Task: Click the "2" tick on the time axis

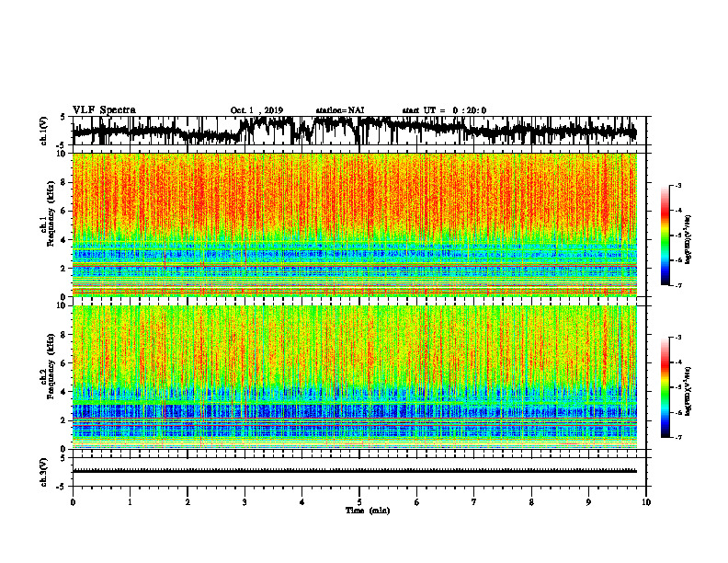Action: 188,502
